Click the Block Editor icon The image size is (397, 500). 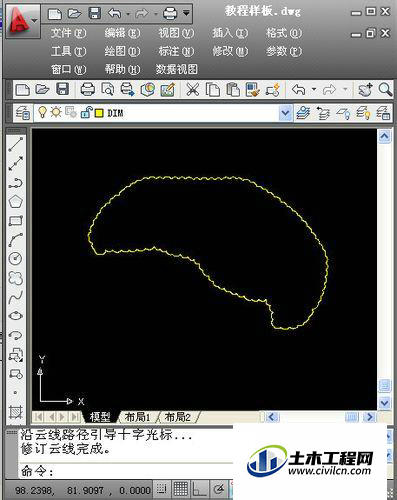273,90
